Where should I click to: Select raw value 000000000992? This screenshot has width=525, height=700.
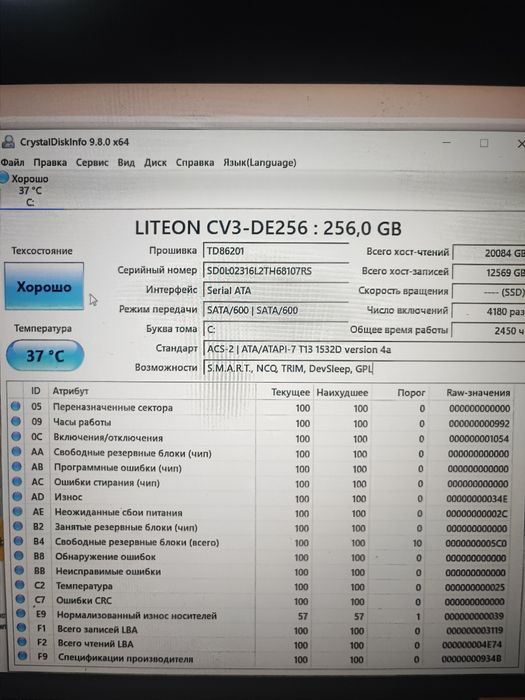pos(479,424)
